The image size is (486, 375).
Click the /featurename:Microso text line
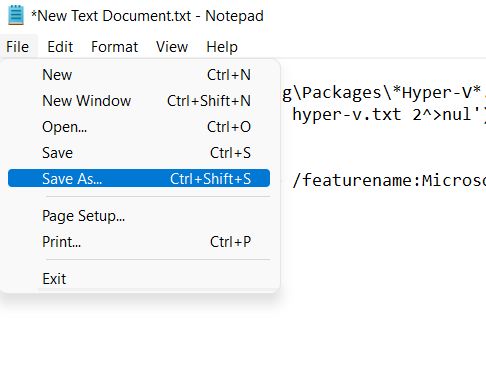[389, 180]
